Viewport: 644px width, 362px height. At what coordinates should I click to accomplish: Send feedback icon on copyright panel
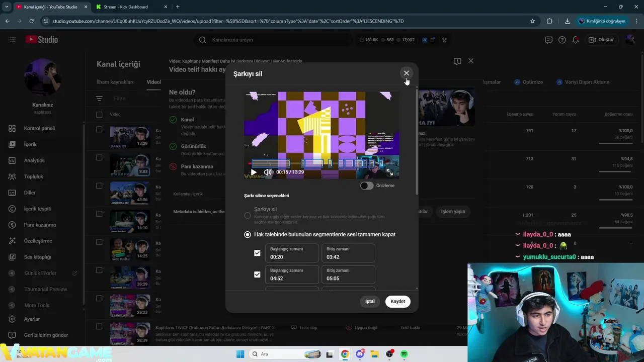point(457,61)
